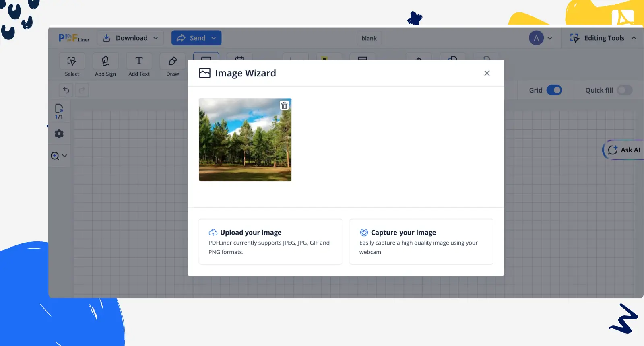Collapse the Editing Tools panel
The width and height of the screenshot is (644, 346).
[634, 38]
